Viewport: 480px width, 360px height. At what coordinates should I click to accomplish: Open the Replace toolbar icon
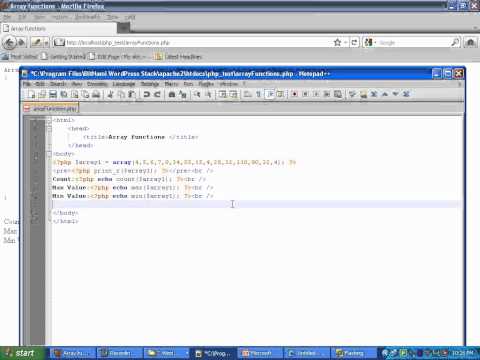pos(183,95)
